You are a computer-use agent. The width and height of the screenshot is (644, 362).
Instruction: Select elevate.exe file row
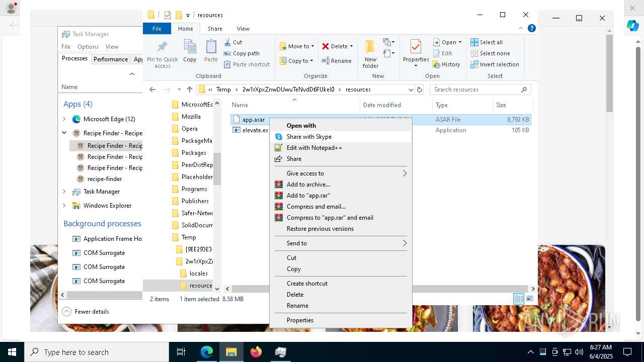coord(381,130)
